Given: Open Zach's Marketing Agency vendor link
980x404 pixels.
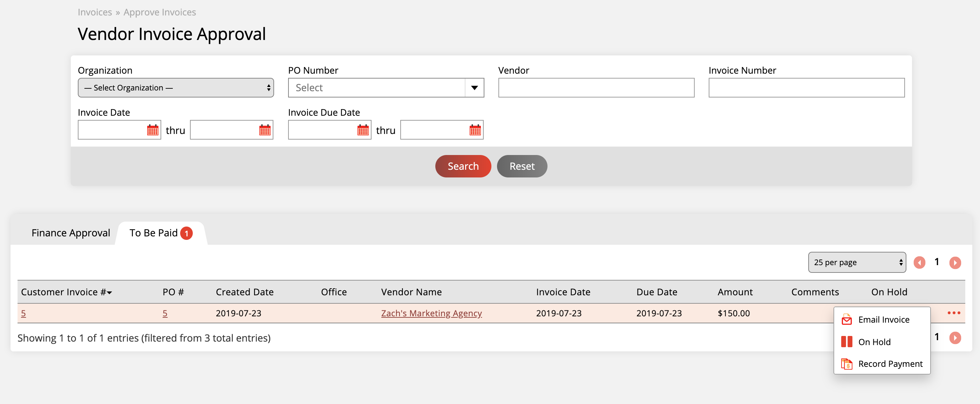Looking at the screenshot, I should pos(431,313).
